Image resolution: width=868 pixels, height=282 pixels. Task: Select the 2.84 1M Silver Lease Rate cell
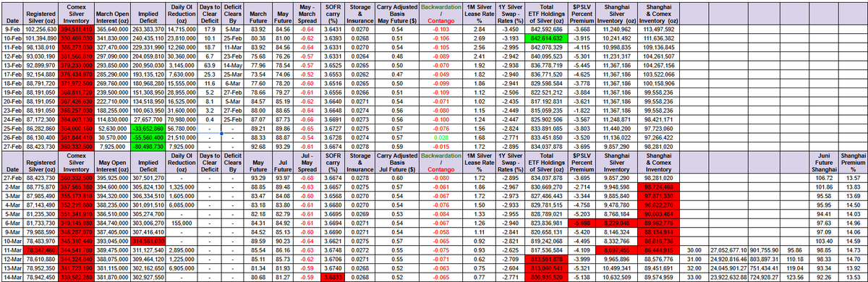click(478, 30)
